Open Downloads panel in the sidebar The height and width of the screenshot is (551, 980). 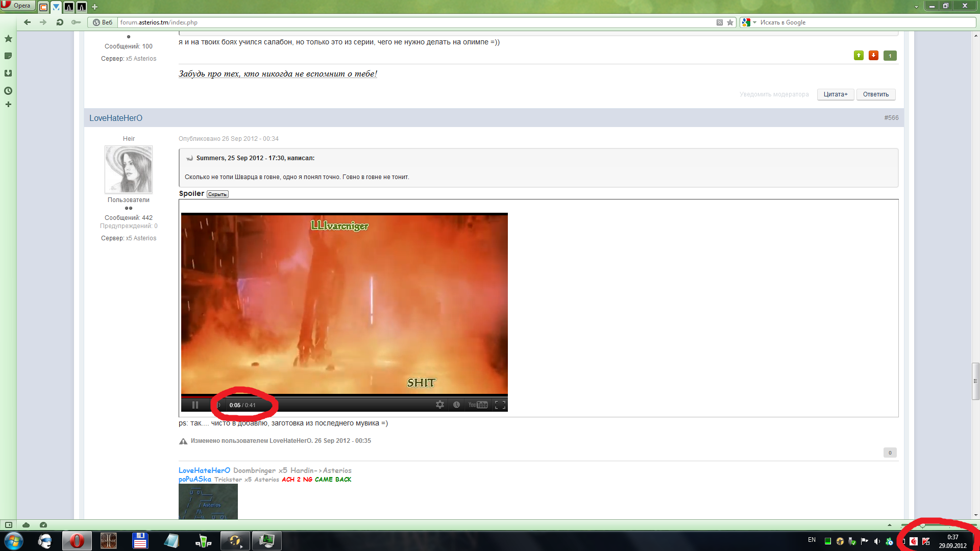click(x=8, y=73)
